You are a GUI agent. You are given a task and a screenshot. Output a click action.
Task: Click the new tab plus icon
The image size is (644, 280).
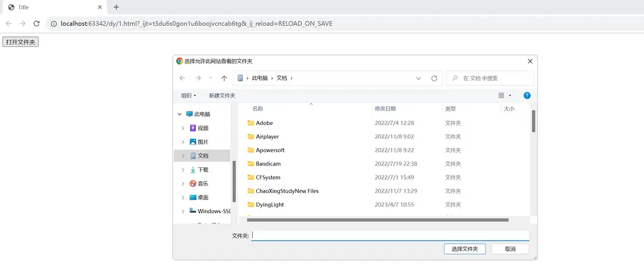tap(116, 7)
